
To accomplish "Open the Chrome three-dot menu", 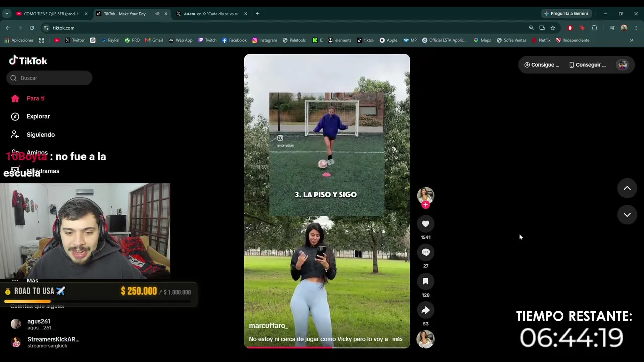I will tap(636, 28).
